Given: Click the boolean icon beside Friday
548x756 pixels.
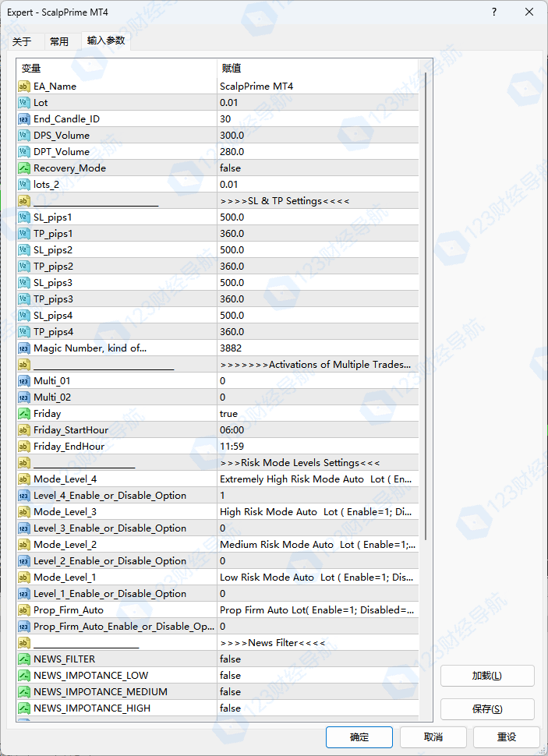Looking at the screenshot, I should (x=24, y=414).
